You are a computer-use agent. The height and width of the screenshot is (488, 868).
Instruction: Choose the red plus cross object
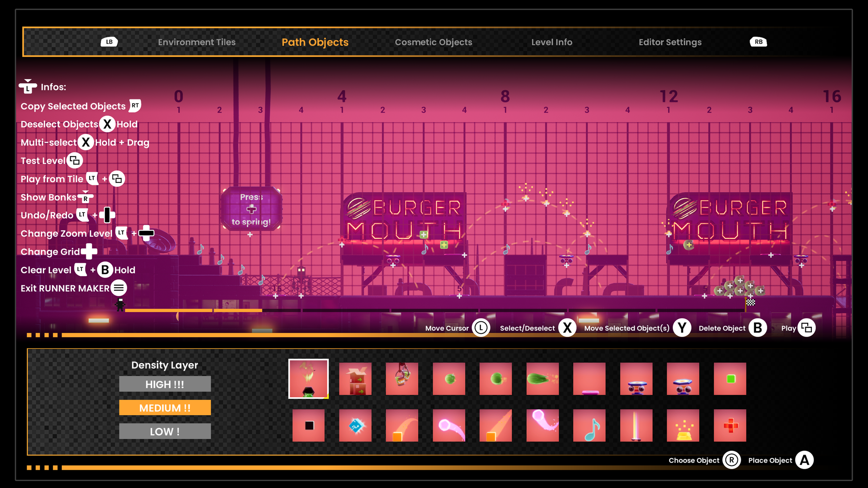point(730,425)
